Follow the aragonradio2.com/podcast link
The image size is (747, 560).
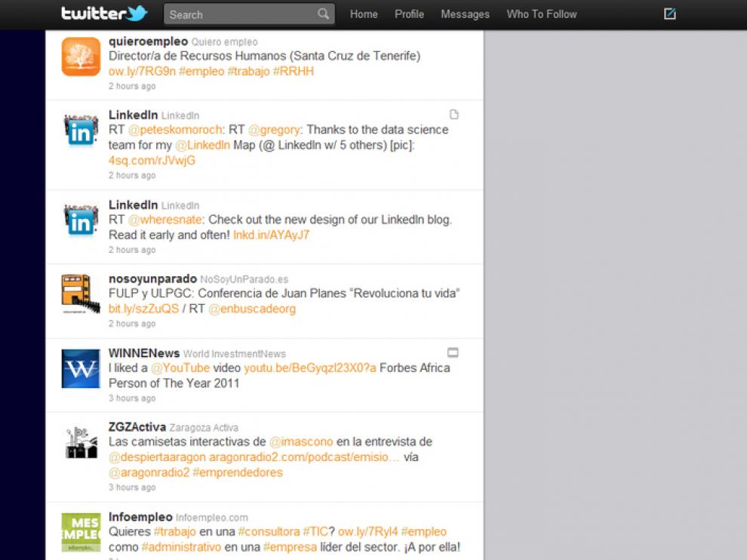304,457
